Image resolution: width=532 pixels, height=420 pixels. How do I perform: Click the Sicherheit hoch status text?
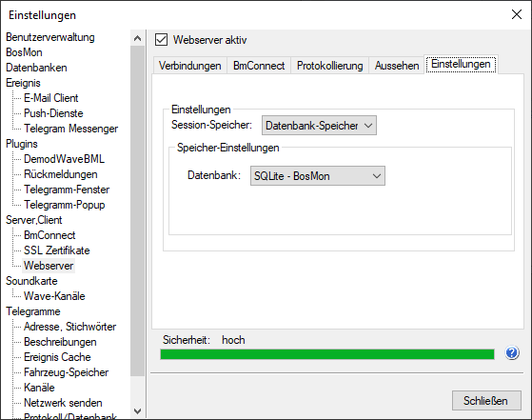204,340
